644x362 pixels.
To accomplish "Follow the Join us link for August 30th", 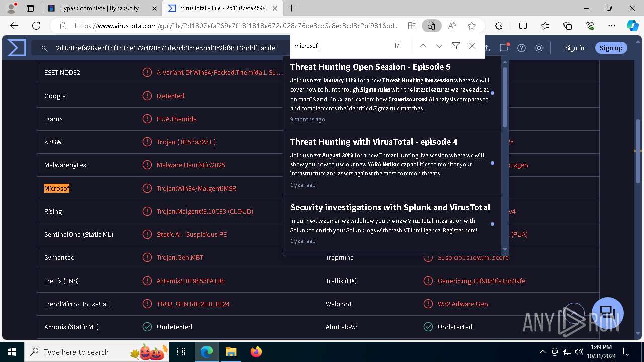I will [299, 155].
